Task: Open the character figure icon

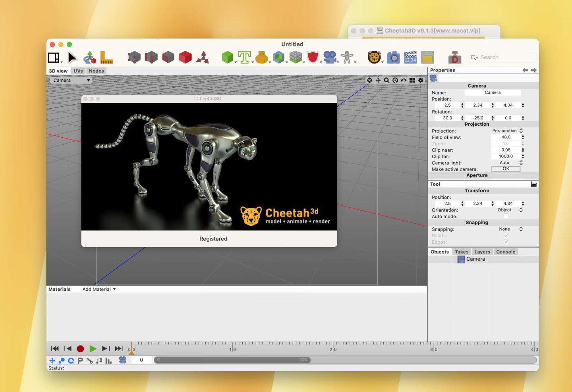Action: click(x=347, y=58)
